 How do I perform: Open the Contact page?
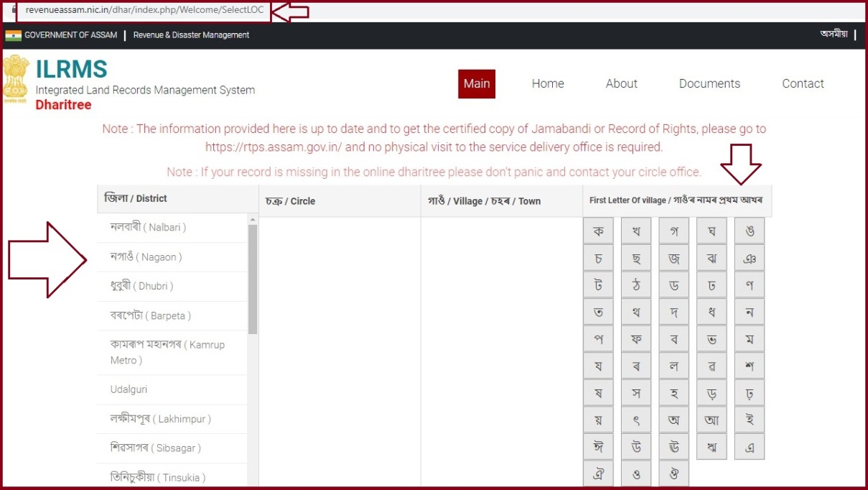[803, 83]
